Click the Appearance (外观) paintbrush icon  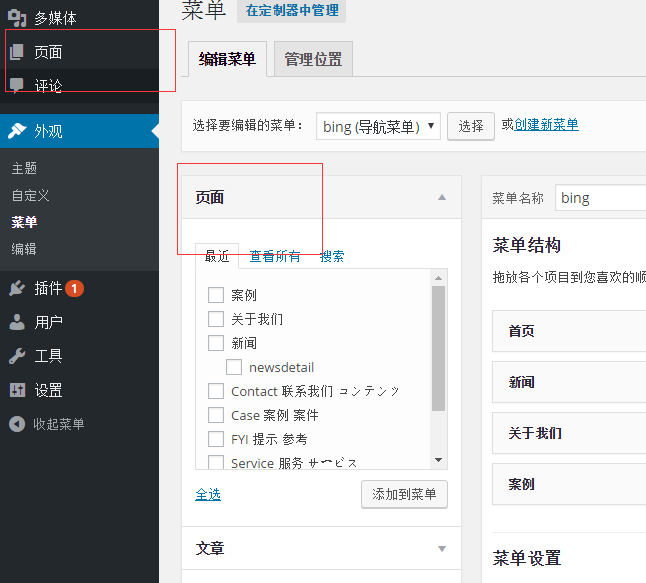pyautogui.click(x=17, y=131)
